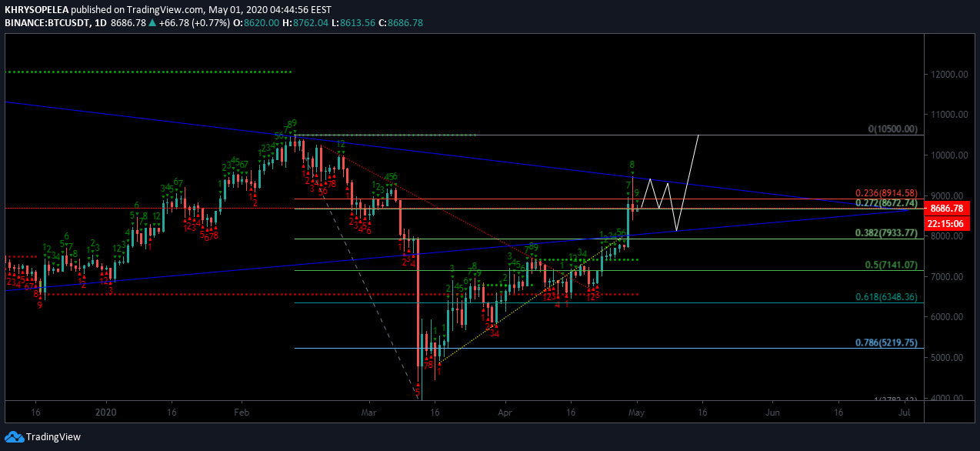Screen dimensions: 980x451
Task: Click the O:8620.00 open value in header
Action: pyautogui.click(x=257, y=23)
